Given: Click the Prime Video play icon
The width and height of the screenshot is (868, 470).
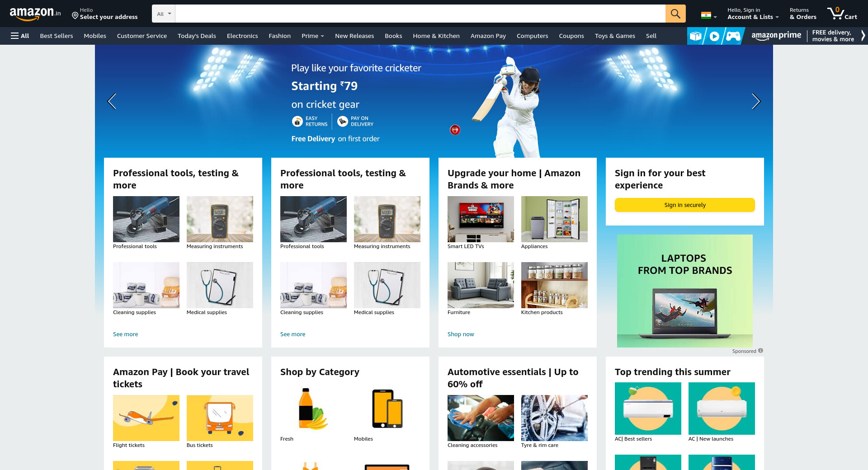Looking at the screenshot, I should (714, 36).
